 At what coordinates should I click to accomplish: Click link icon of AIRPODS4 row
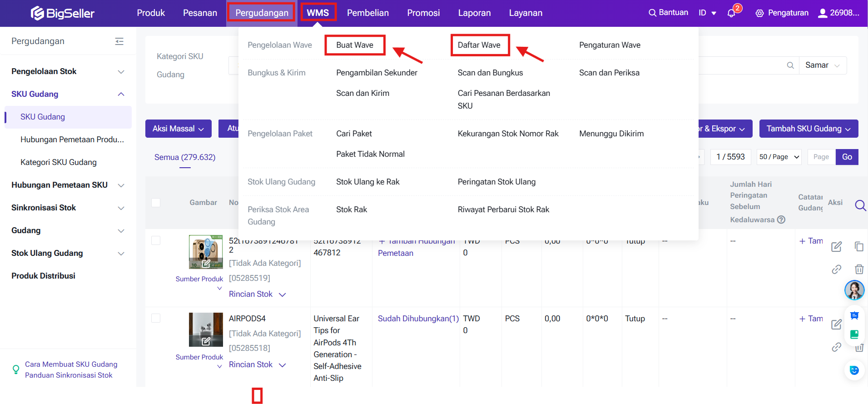click(836, 347)
